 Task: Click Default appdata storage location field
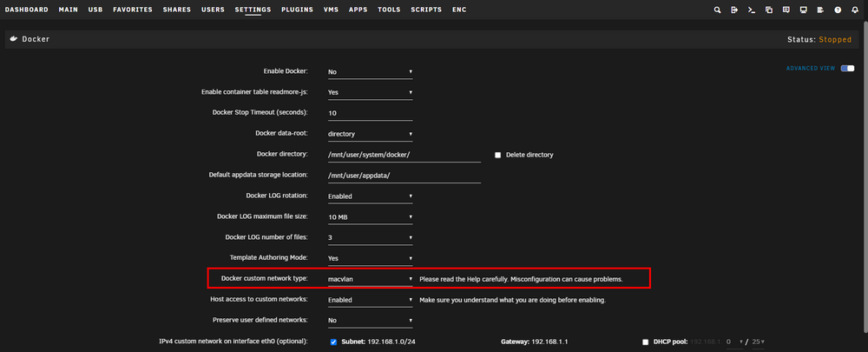pos(404,176)
